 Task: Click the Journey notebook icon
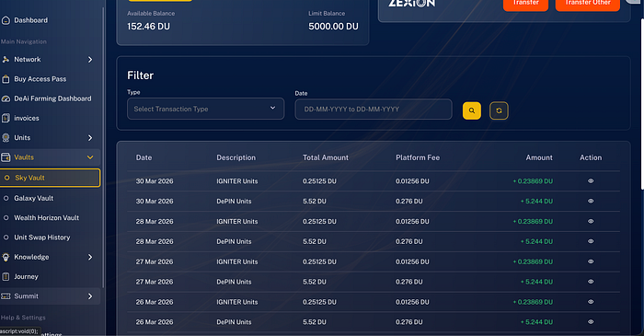click(6, 276)
